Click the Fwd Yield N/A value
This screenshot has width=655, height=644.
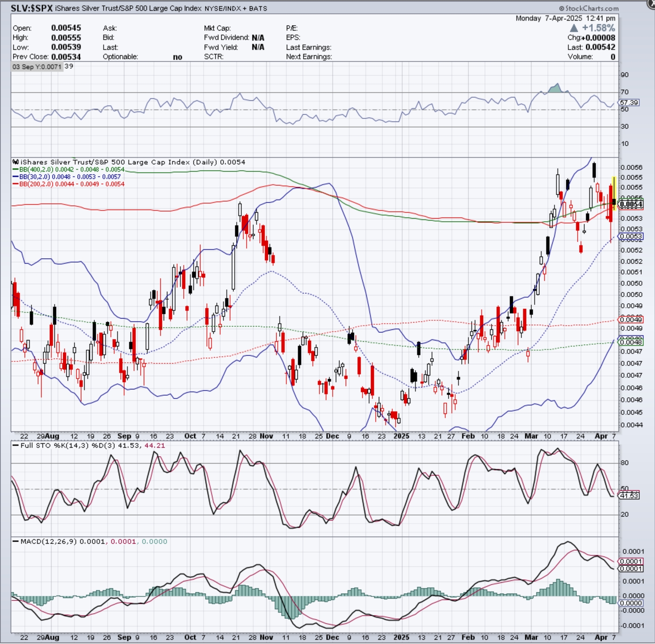(x=258, y=47)
